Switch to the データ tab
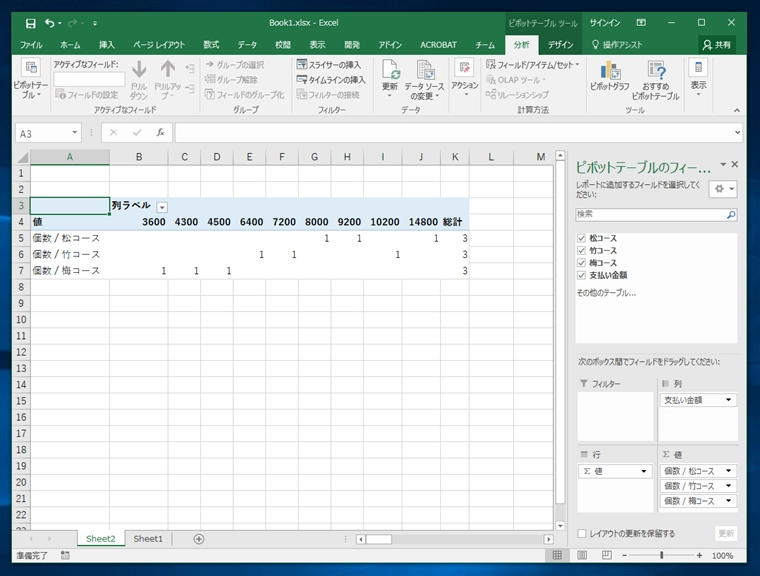The width and height of the screenshot is (760, 576). pos(247,45)
